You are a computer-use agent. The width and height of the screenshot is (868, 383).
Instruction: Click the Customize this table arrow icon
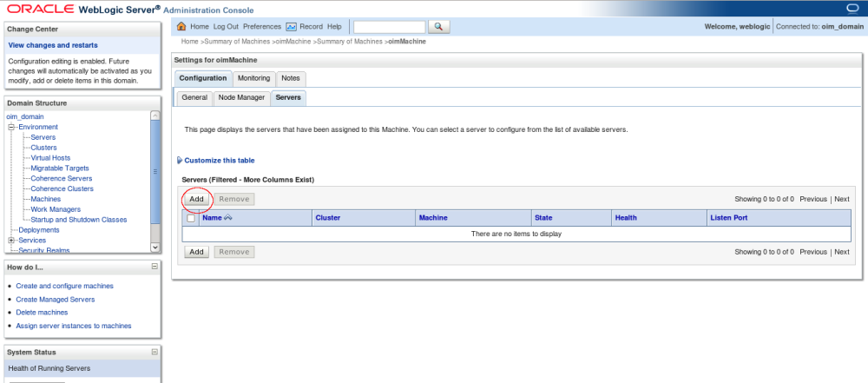point(179,160)
